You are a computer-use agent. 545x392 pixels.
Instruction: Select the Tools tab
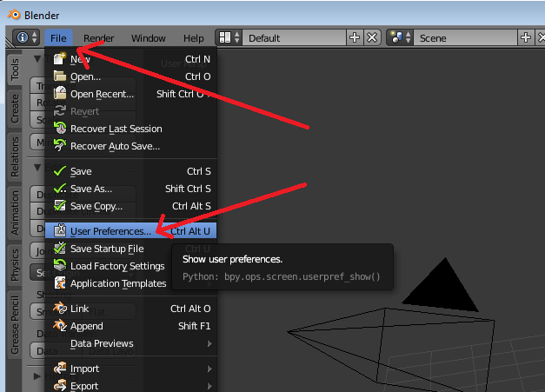pyautogui.click(x=14, y=70)
